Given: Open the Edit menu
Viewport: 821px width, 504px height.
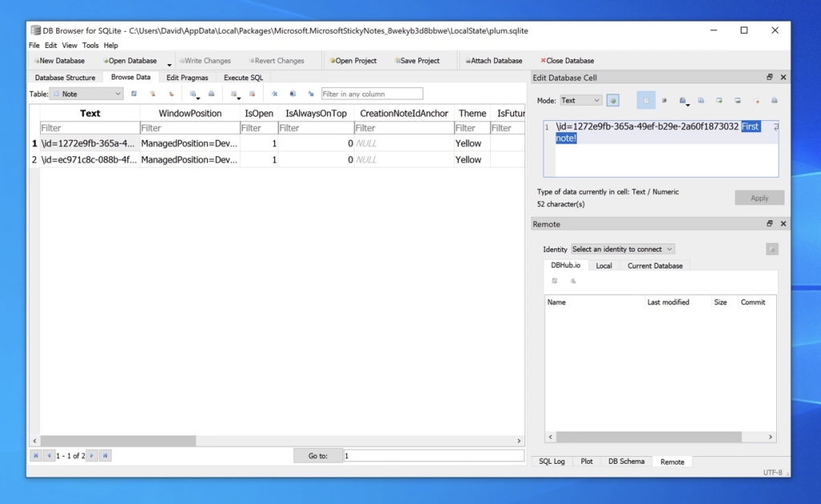Looking at the screenshot, I should pos(51,46).
